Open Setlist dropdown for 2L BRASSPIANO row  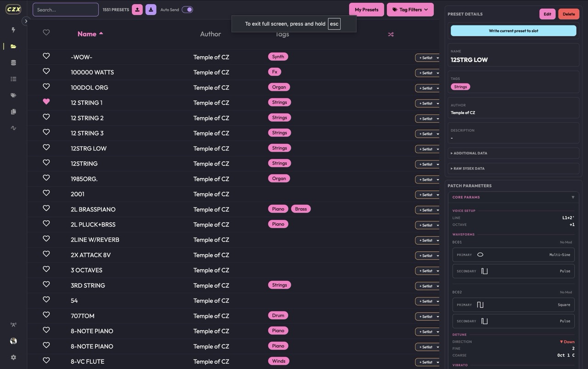click(x=438, y=210)
